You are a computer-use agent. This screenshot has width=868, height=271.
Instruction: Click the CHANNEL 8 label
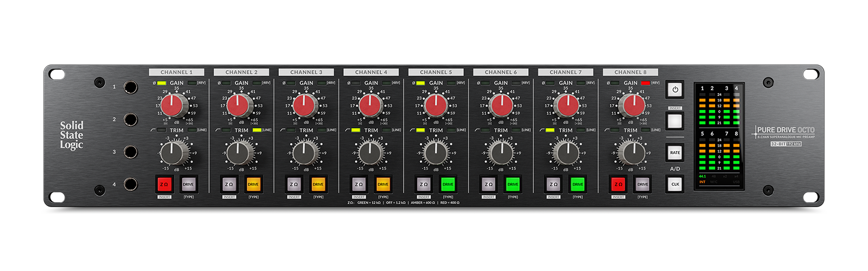[x=630, y=72]
